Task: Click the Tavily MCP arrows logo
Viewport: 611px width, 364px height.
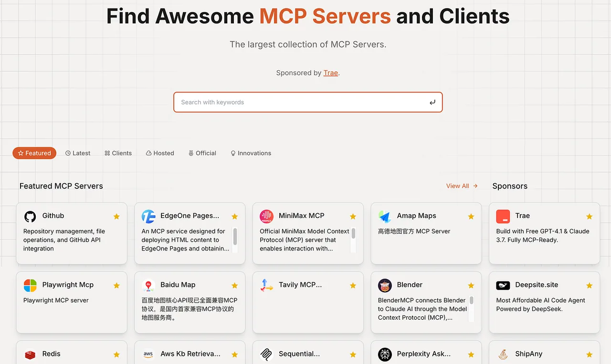Action: click(266, 286)
